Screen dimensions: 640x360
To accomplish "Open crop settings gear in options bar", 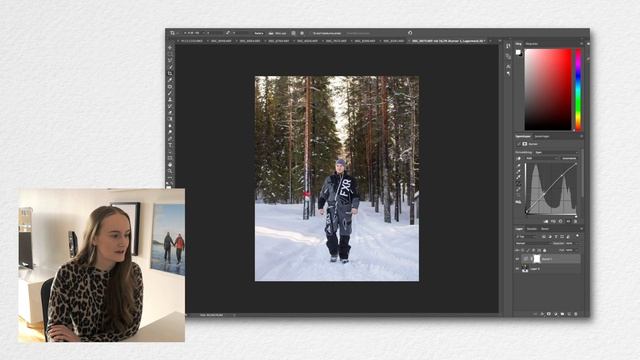I will [x=302, y=33].
